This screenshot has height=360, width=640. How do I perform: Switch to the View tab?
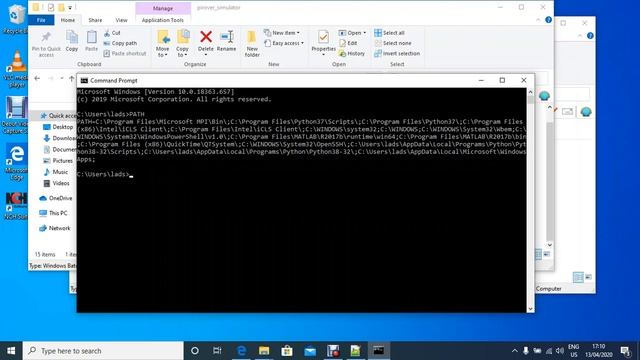tap(121, 20)
